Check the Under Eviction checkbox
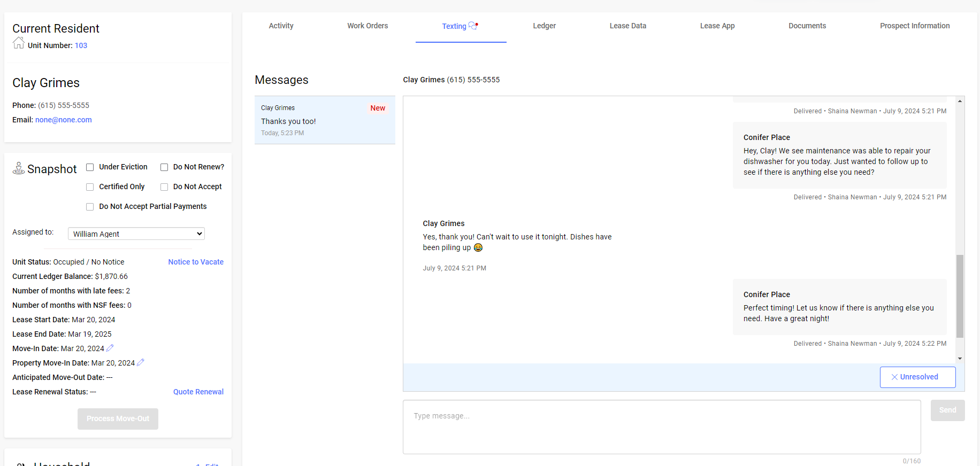980x466 pixels. click(x=90, y=167)
